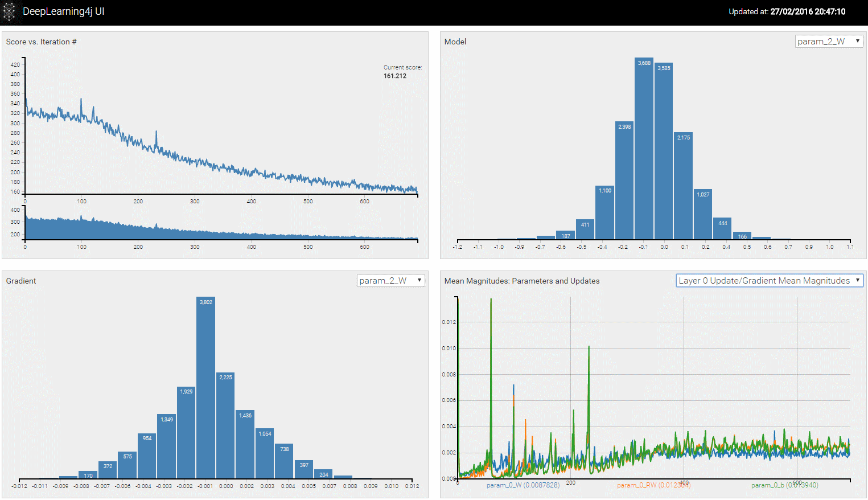Viewport: 868px width, 500px height.
Task: Toggle the param_0_RW legend series
Action: pos(653,485)
